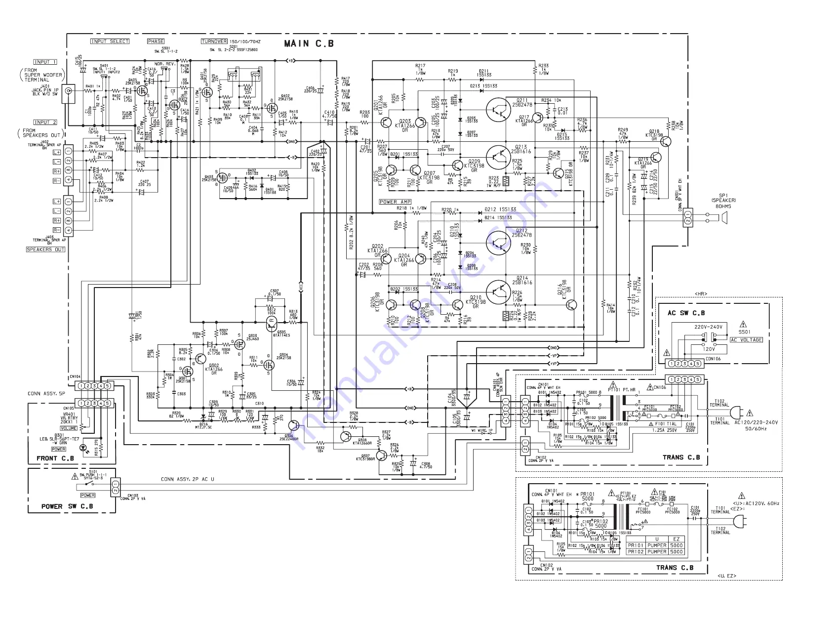Click the D214 1SS133 diode label
Screen dimensions: 840x624
tap(498, 217)
